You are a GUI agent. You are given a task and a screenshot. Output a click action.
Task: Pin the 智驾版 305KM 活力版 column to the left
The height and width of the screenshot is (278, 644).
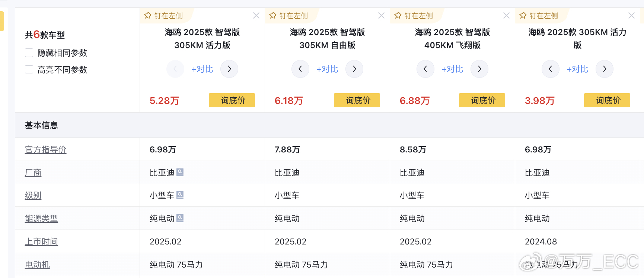pyautogui.click(x=163, y=16)
